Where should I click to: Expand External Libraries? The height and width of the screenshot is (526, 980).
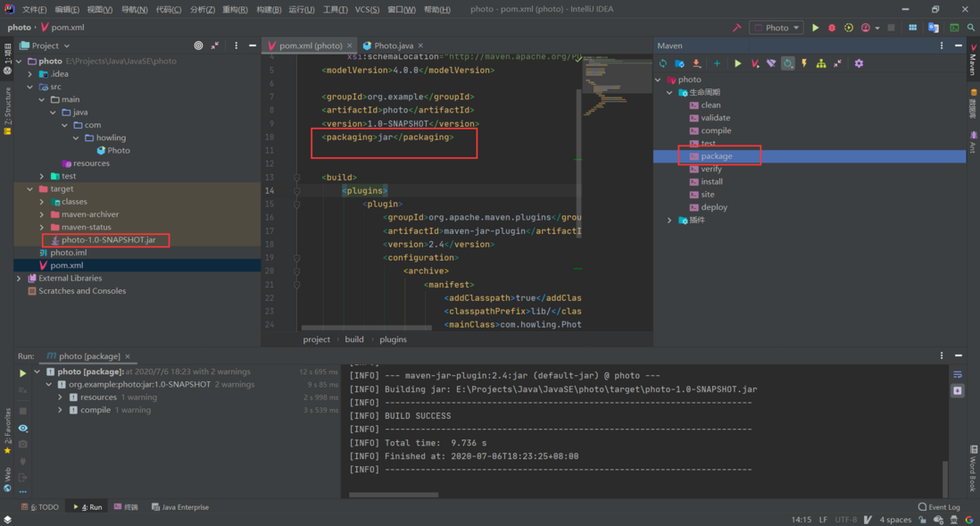(x=19, y=279)
